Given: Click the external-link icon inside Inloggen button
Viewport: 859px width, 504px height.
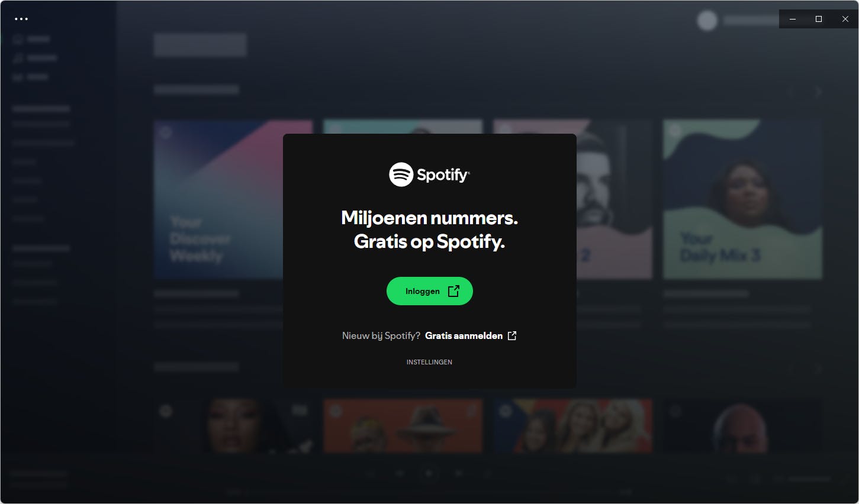Looking at the screenshot, I should point(453,291).
